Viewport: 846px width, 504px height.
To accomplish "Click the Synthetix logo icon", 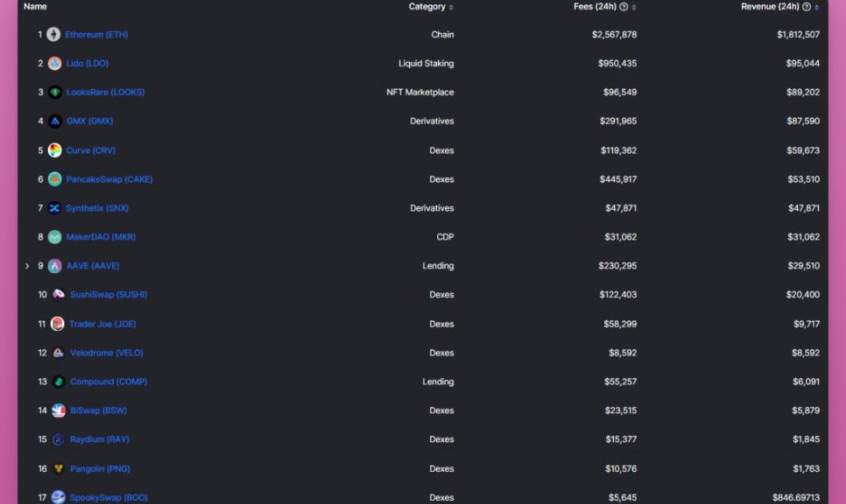I will 55,208.
